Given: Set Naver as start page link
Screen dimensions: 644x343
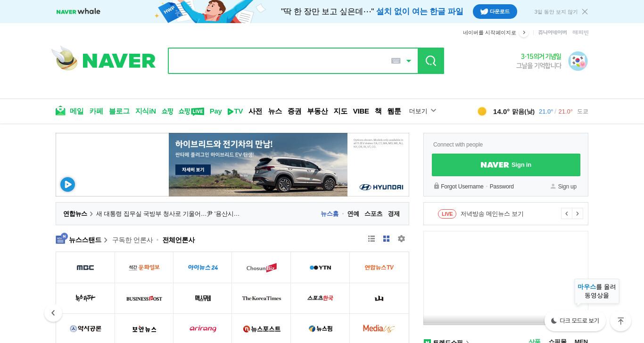Looking at the screenshot, I should pos(489,33).
